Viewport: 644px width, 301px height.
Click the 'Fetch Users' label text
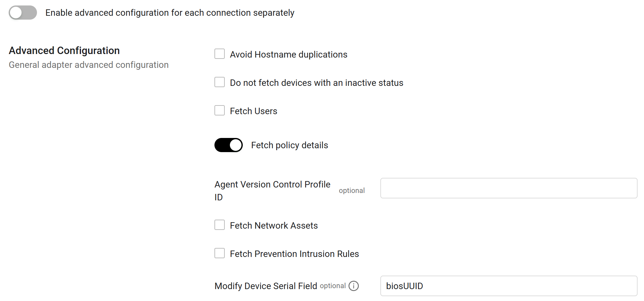[x=253, y=111]
